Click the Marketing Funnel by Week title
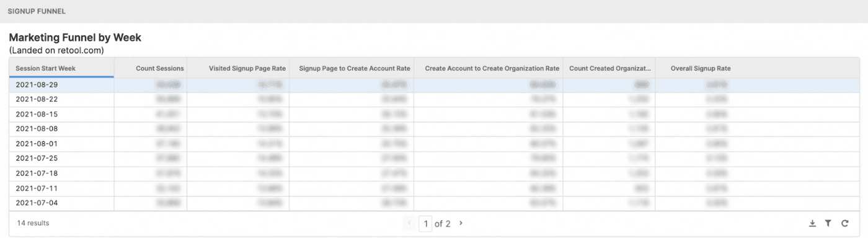The image size is (868, 238). coord(75,37)
